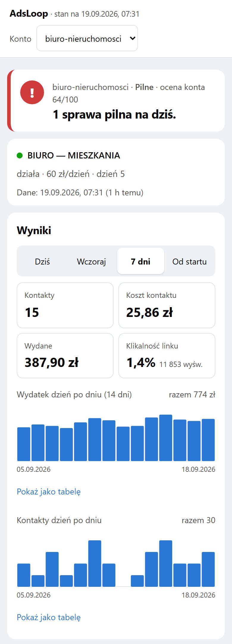232x644 pixels.
Task: Click the heading 1 sprawa pilna na dziś.
Action: pyautogui.click(x=114, y=114)
